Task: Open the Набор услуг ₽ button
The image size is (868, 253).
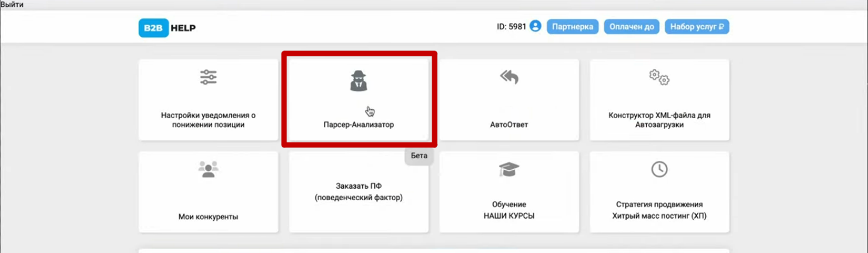Action: pyautogui.click(x=697, y=27)
